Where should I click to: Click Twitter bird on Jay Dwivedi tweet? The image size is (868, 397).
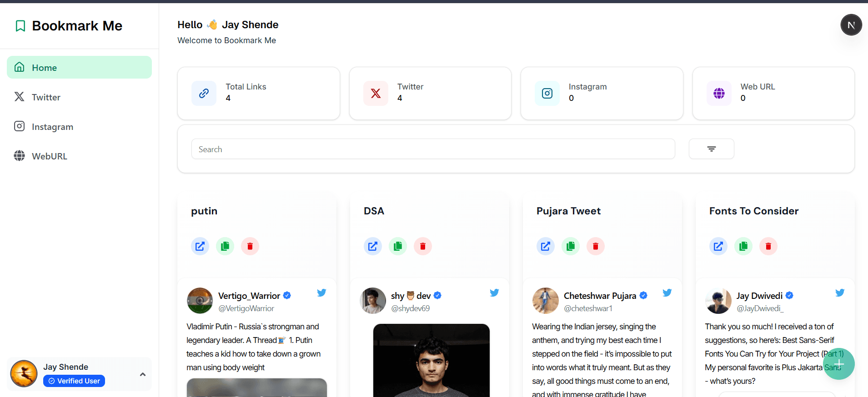(x=840, y=293)
